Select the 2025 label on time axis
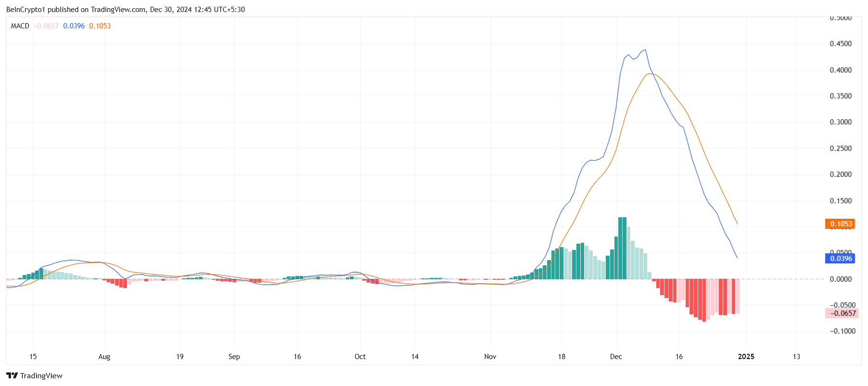The width and height of the screenshot is (868, 386). pyautogui.click(x=746, y=357)
